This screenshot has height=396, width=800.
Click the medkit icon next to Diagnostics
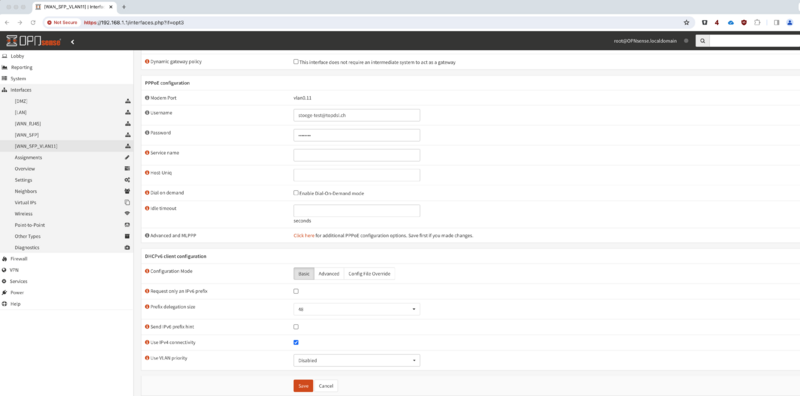pyautogui.click(x=128, y=248)
